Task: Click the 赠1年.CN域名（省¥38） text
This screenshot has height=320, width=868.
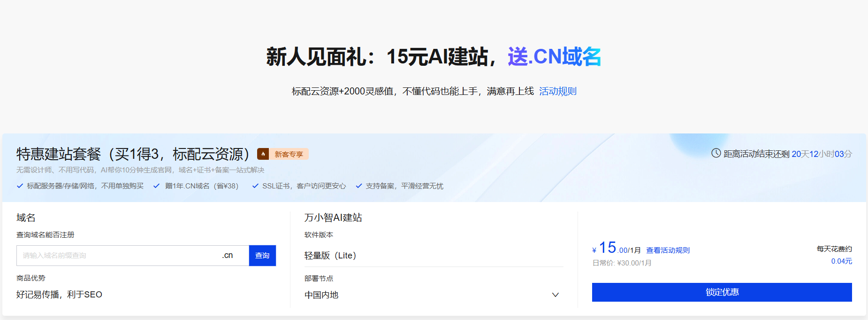Action: [x=202, y=186]
